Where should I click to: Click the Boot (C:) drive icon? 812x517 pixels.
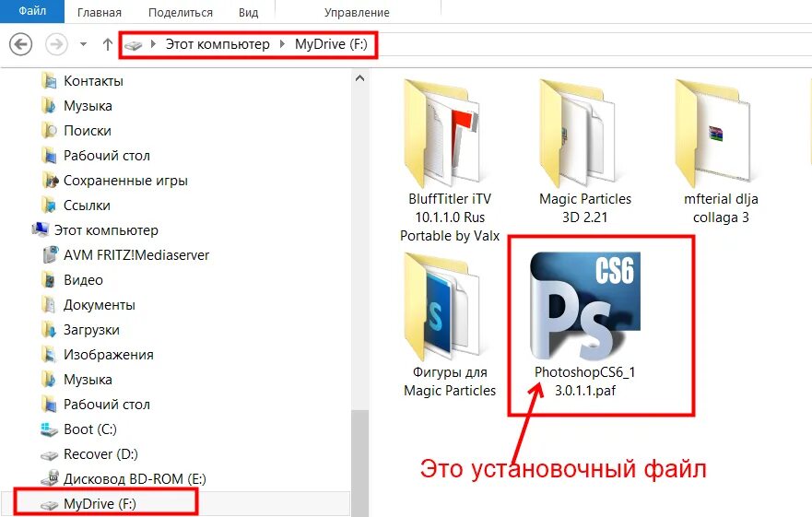tap(49, 429)
